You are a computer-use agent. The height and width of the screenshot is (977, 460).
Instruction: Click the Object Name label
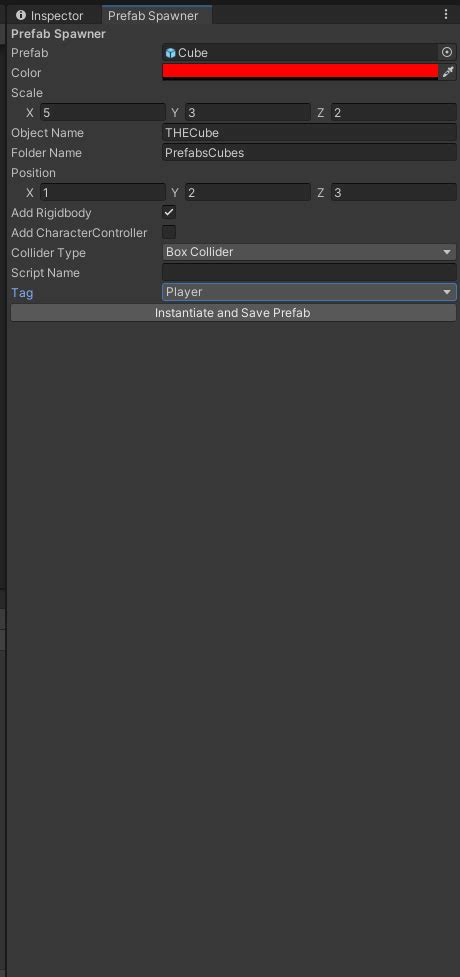click(47, 133)
